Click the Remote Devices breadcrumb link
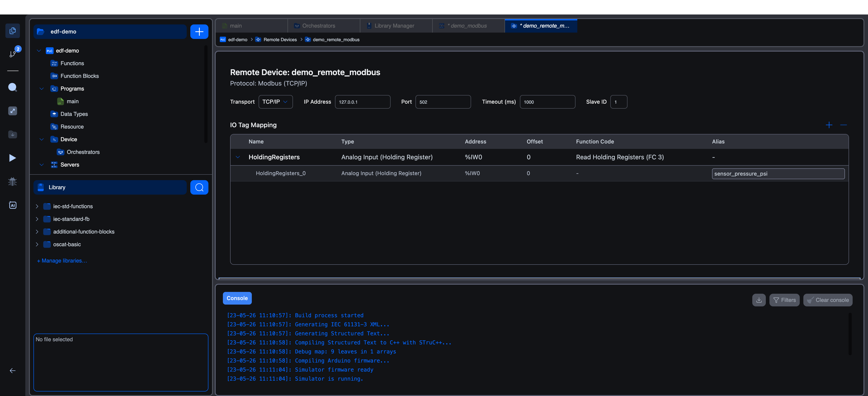Viewport: 868px width, 396px height. pyautogui.click(x=280, y=40)
